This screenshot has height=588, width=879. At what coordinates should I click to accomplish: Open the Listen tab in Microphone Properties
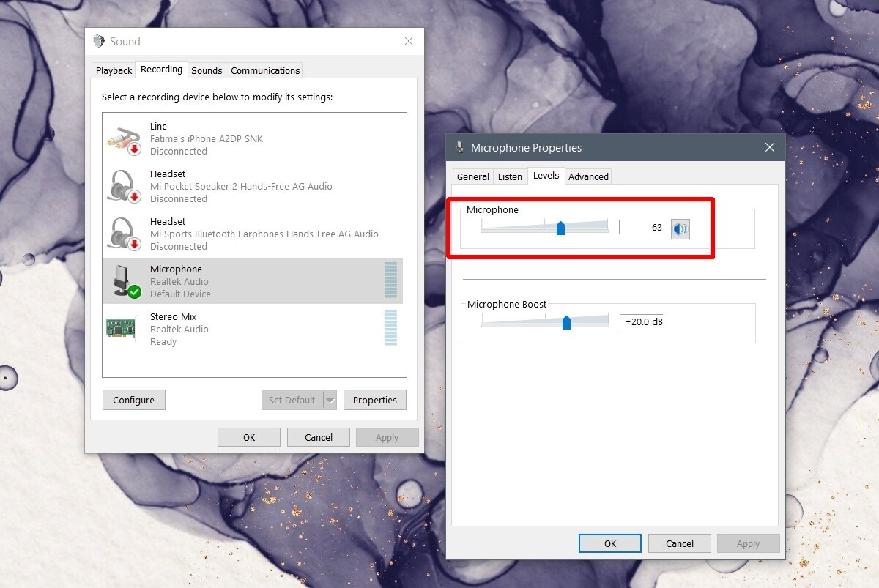[x=510, y=176]
